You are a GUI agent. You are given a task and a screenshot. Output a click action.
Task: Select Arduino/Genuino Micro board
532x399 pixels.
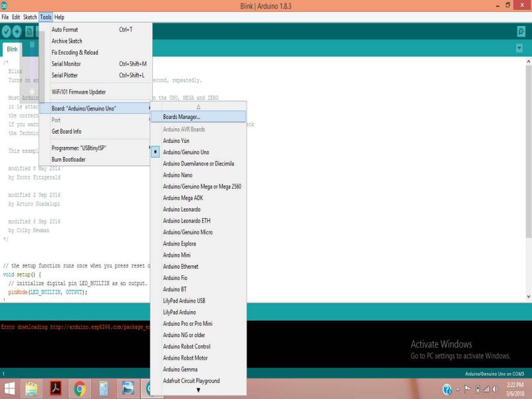(x=198, y=232)
